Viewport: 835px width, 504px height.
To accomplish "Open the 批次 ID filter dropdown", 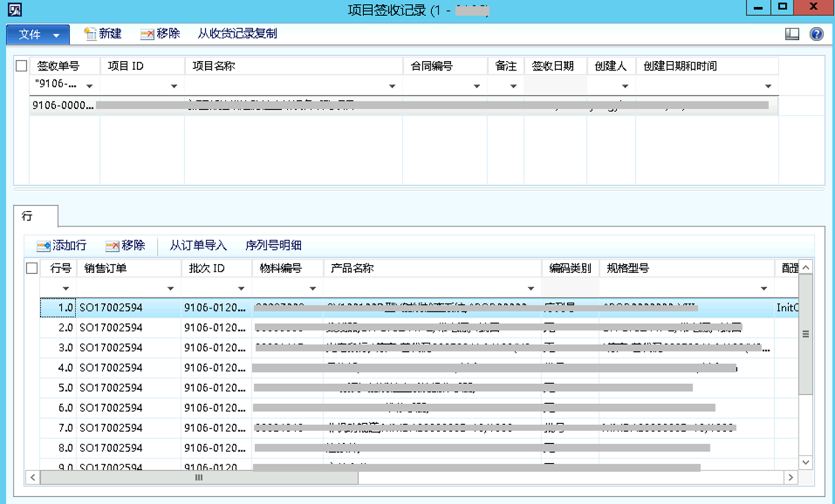I will pyautogui.click(x=241, y=289).
